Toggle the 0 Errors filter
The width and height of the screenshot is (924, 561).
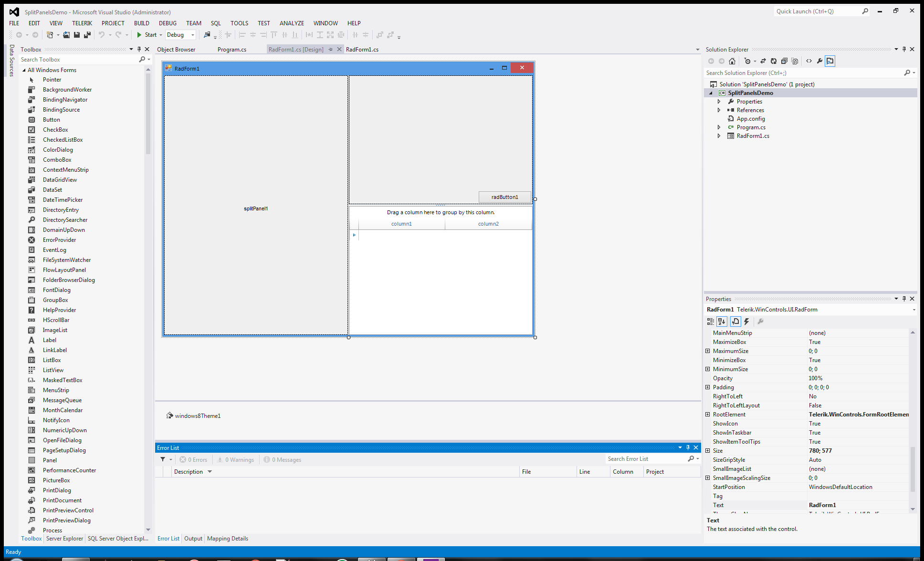[193, 460]
